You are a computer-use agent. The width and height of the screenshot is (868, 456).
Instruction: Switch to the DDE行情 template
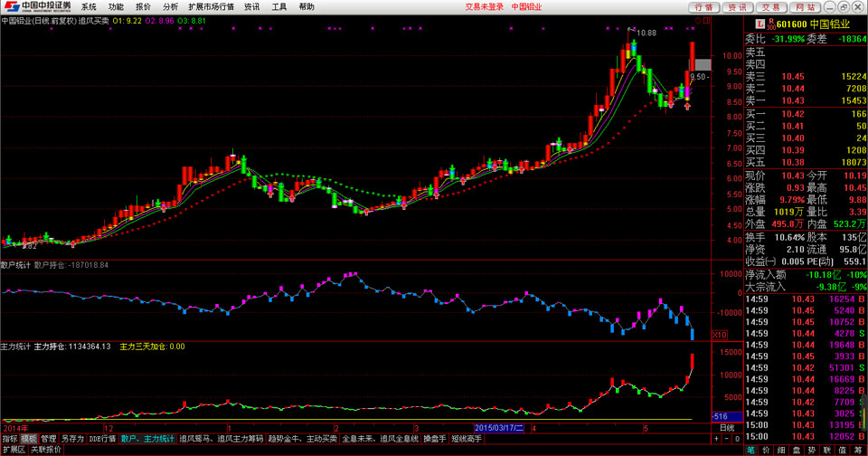coord(102,439)
